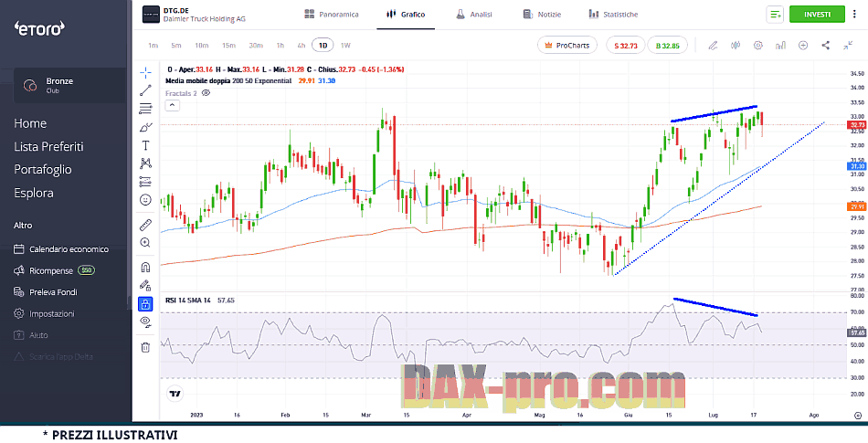This screenshot has width=868, height=443.
Task: Click Scarica l'app Delta
Action: point(53,357)
